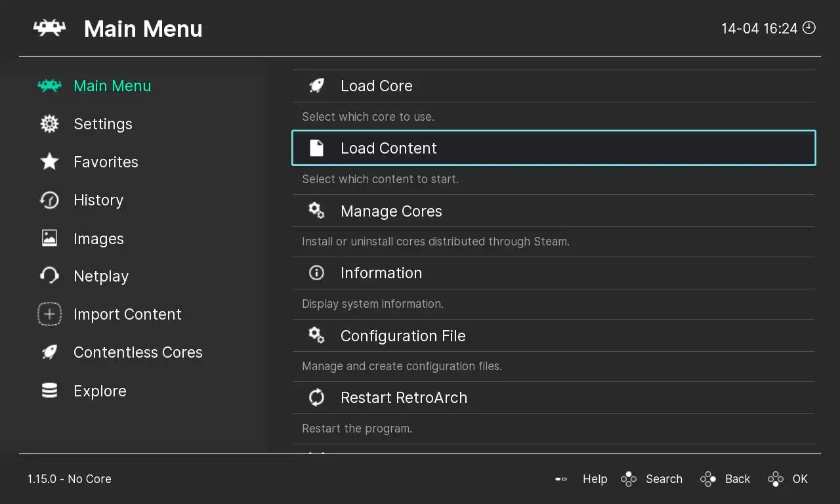Screen dimensions: 840x504
Task: Click the Explore database icon in sidebar
Action: [50, 391]
